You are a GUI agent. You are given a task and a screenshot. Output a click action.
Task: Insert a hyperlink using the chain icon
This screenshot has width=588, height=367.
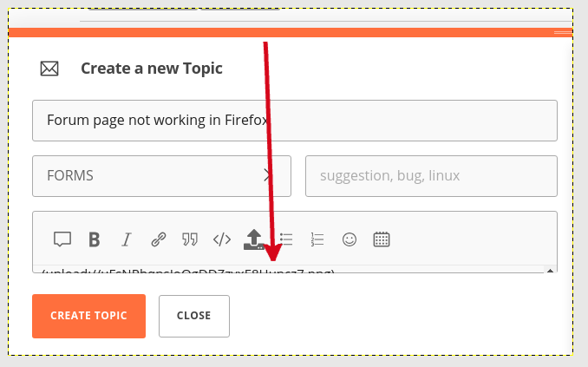point(159,239)
